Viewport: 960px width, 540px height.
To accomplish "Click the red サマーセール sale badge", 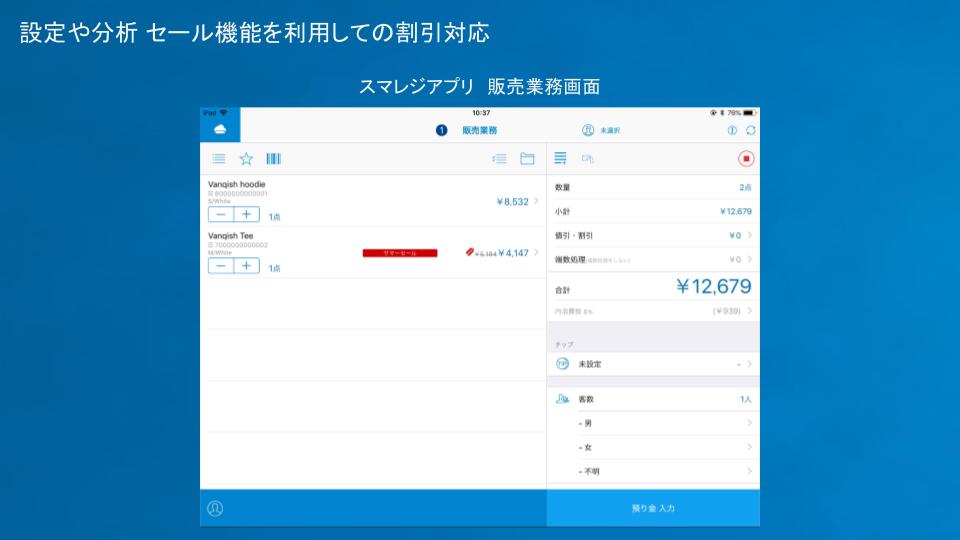I will [x=400, y=253].
